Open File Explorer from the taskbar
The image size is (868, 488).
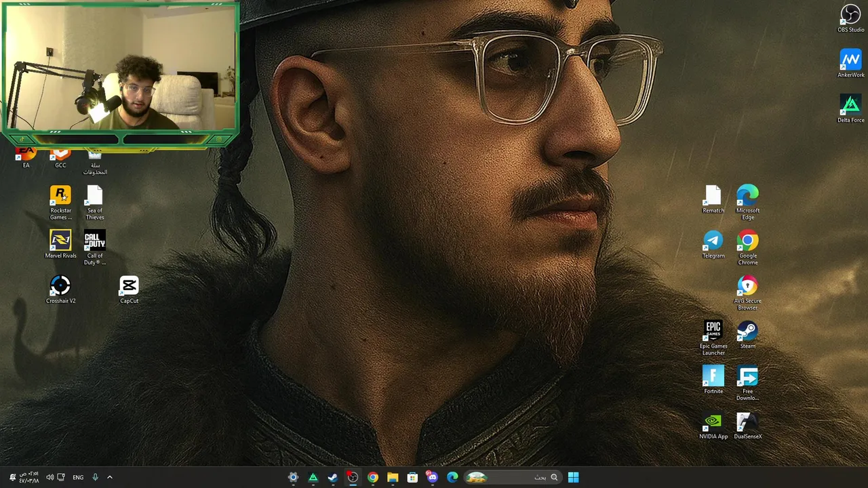coord(393,477)
